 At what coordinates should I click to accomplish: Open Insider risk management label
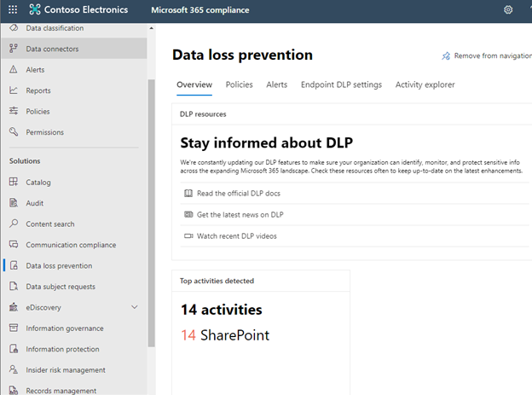[66, 370]
